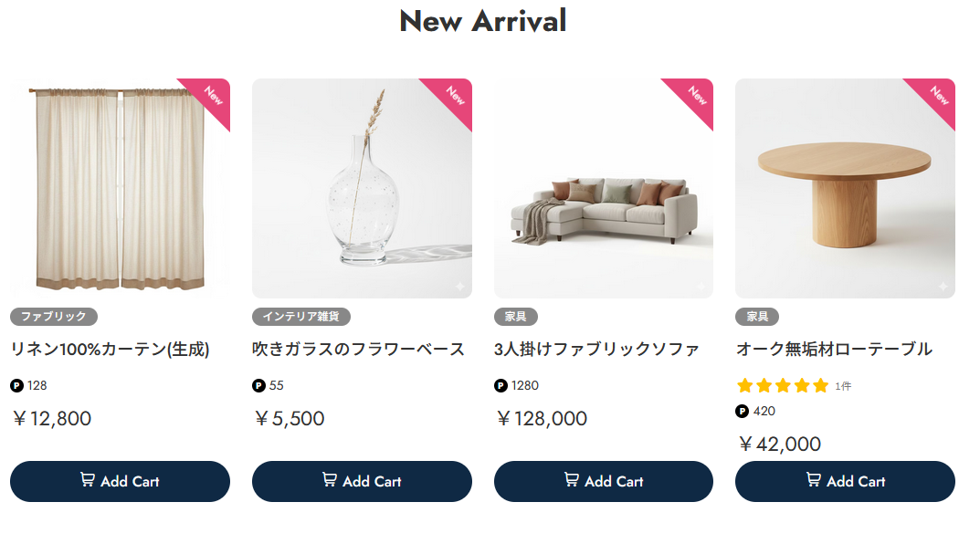980x544 pixels.
Task: Click the point icon beside 128
Action: 16,386
